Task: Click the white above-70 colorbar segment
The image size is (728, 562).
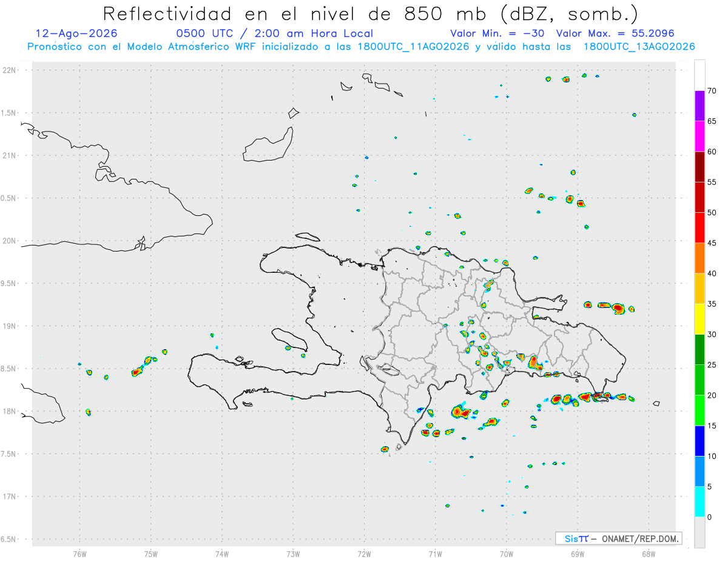Action: click(x=699, y=76)
